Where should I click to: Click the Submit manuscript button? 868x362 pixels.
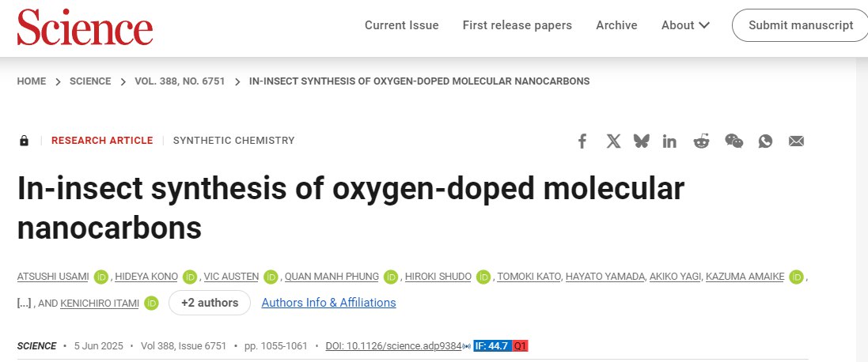801,25
